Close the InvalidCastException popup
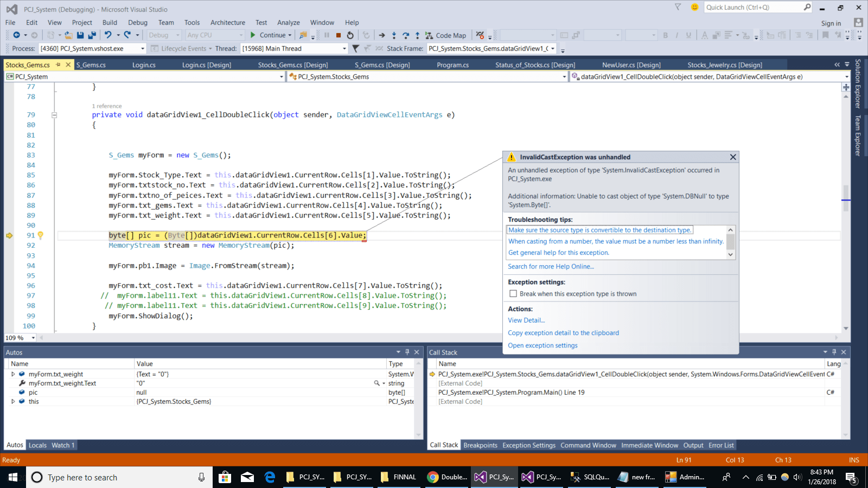The image size is (868, 488). tap(733, 157)
